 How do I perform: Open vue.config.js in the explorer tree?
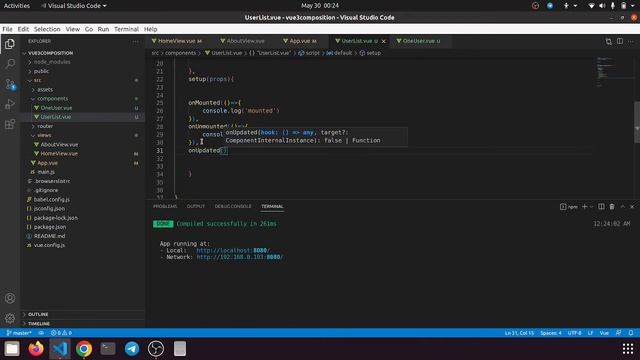pyautogui.click(x=49, y=245)
